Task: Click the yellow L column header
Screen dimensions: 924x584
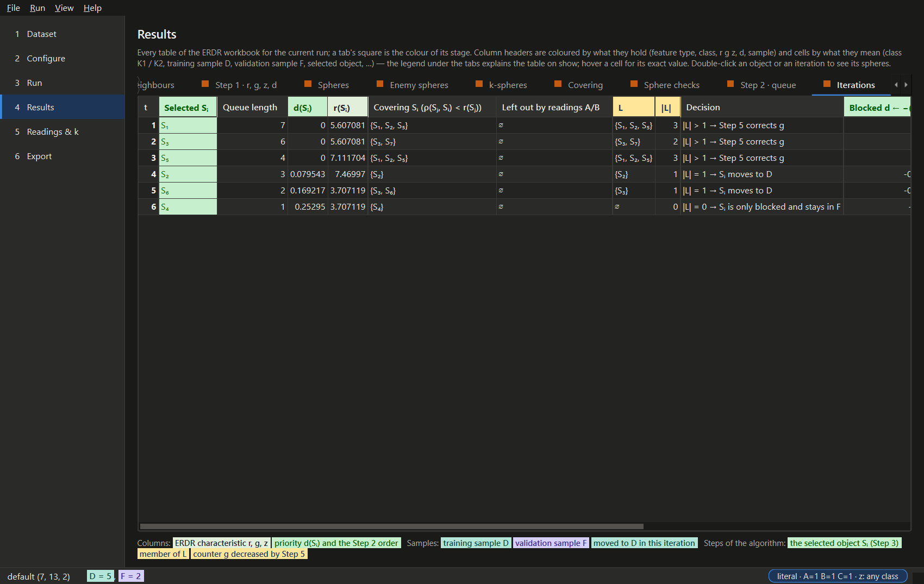Action: pos(634,107)
